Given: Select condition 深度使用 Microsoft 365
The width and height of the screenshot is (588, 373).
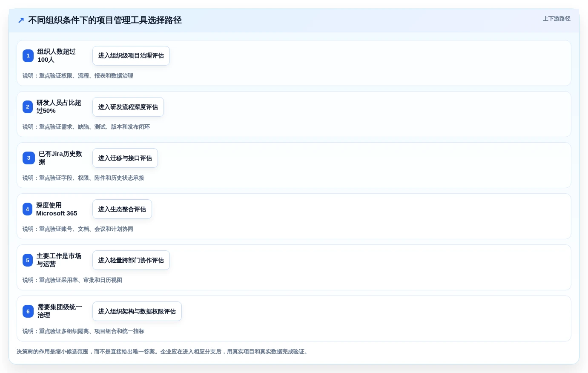Looking at the screenshot, I should [57, 209].
